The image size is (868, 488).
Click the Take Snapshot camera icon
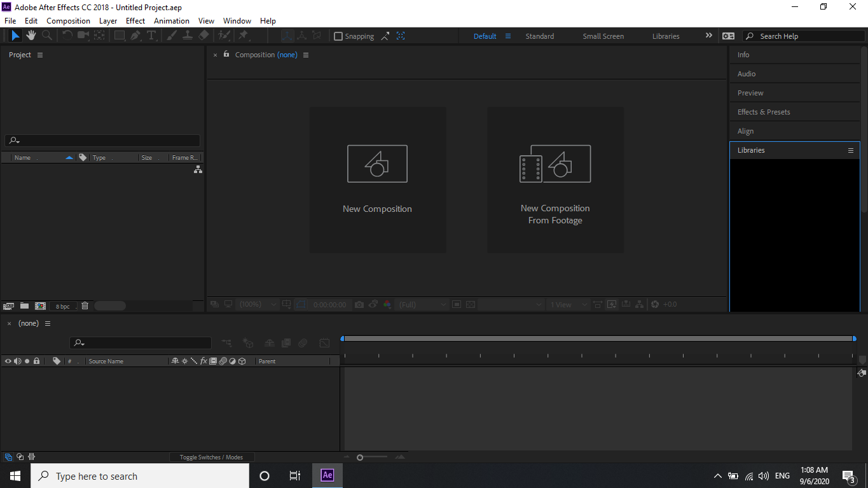coord(359,304)
